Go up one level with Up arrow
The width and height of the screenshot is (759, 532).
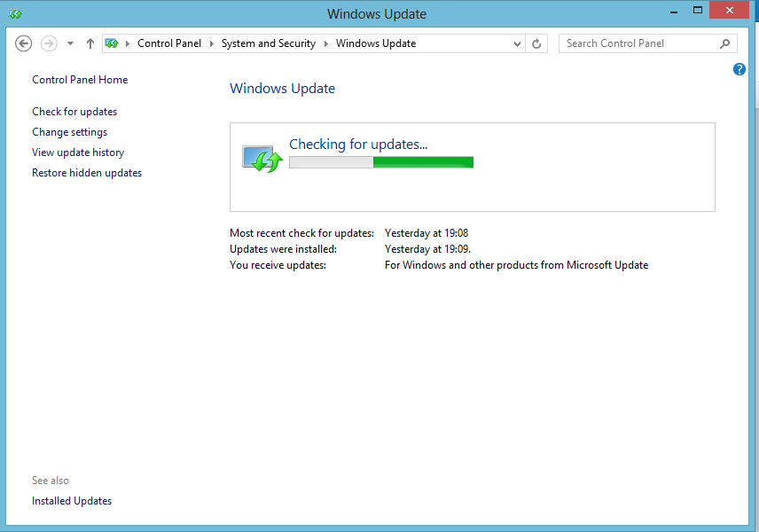point(90,43)
